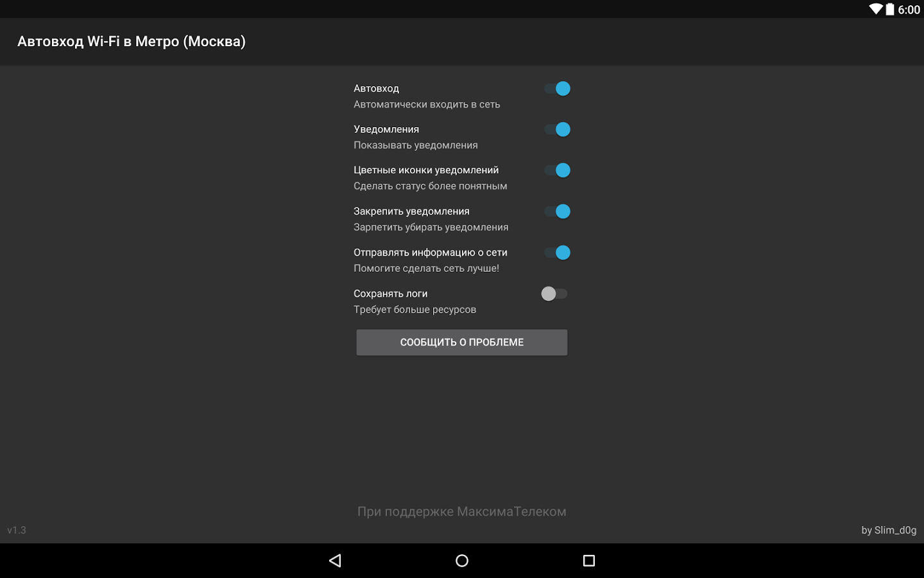Screen dimensions: 924x578
Task: Tap the by Slim_d0g author credit
Action: pyautogui.click(x=888, y=530)
